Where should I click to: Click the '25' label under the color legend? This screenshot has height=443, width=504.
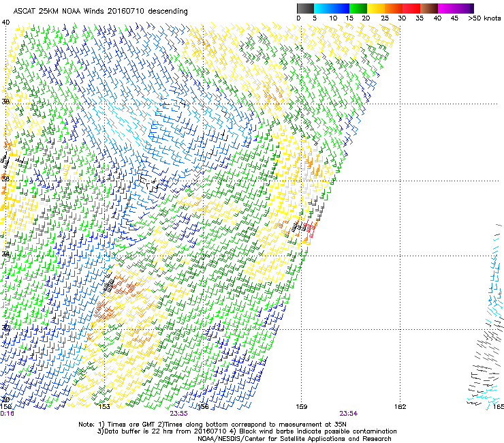(385, 18)
